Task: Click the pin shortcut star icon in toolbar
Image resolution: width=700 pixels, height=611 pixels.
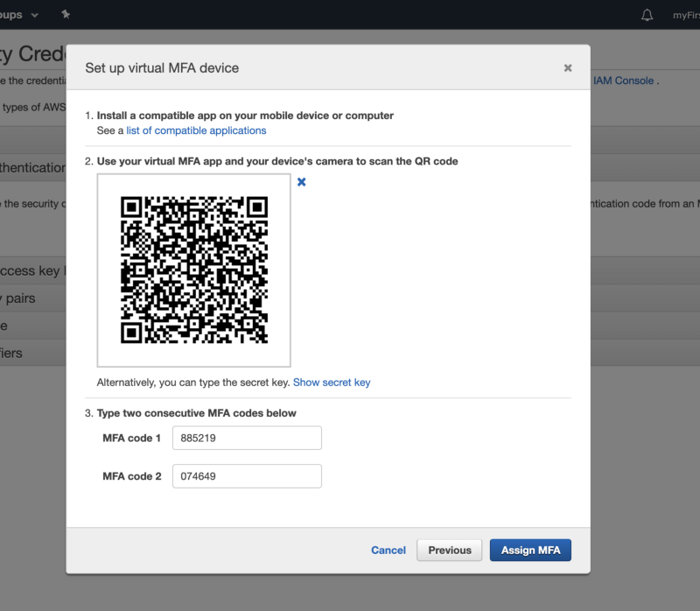Action: 65,15
